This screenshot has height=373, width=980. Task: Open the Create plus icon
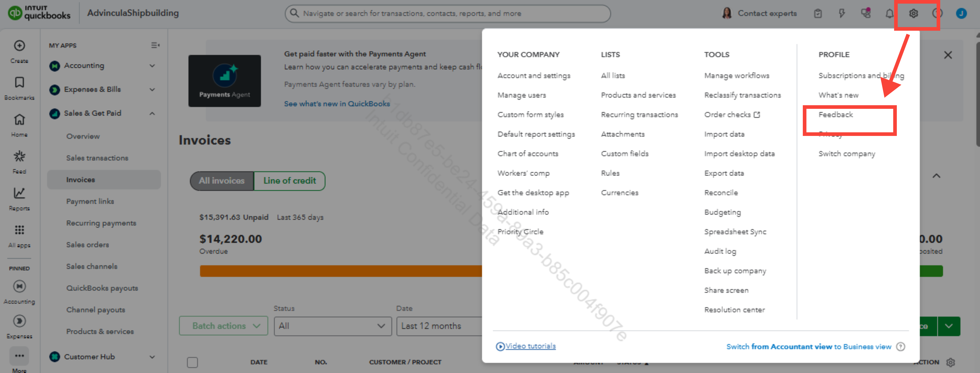coord(19,46)
